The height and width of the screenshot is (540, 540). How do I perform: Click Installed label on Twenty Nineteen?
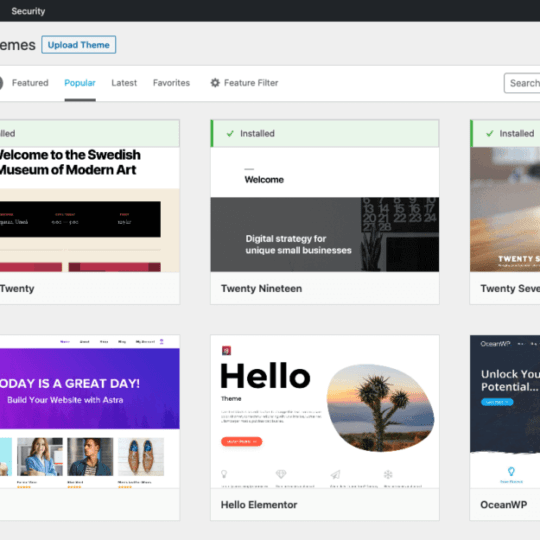point(257,133)
